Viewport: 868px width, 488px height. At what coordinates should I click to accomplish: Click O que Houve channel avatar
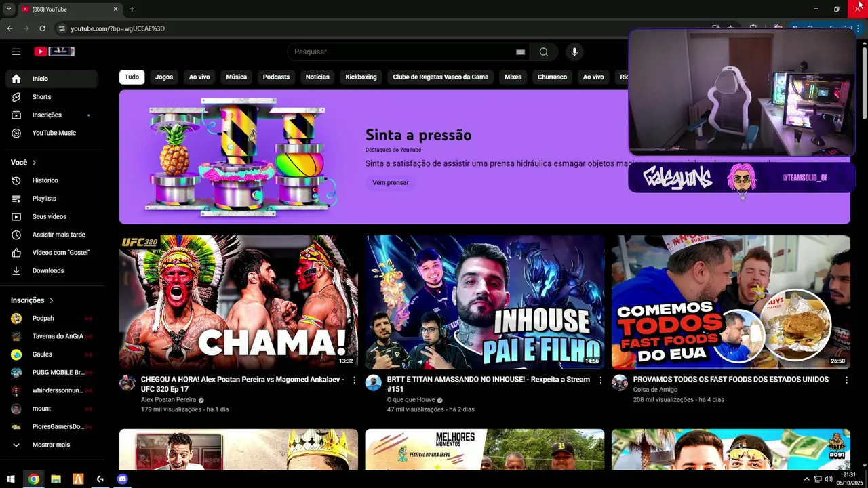coord(374,383)
